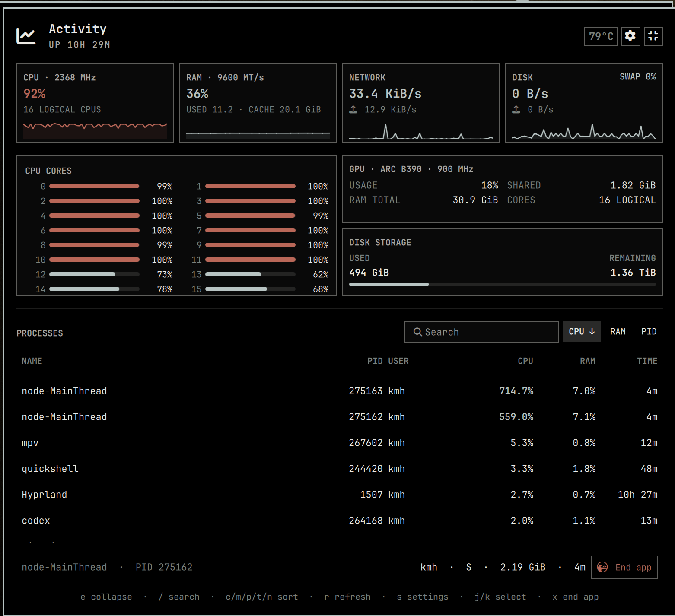The height and width of the screenshot is (616, 675).
Task: Click the 559.0% CPU value
Action: (x=516, y=417)
